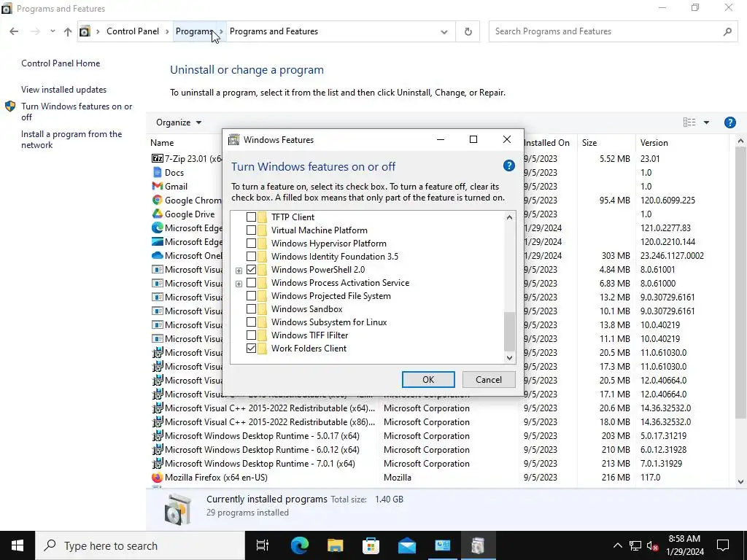The image size is (747, 560).
Task: Expand Windows PowerShell 2.0 tree node
Action: pyautogui.click(x=239, y=271)
